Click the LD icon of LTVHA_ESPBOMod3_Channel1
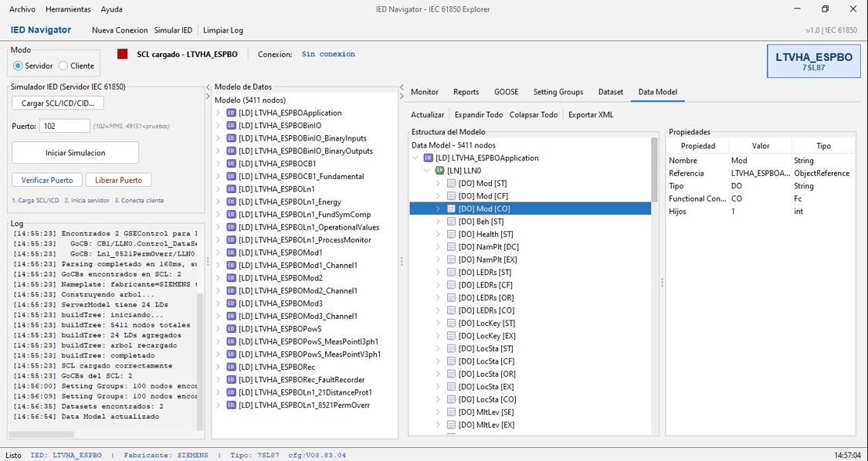Screen dimensions: 868x461 (x=232, y=317)
